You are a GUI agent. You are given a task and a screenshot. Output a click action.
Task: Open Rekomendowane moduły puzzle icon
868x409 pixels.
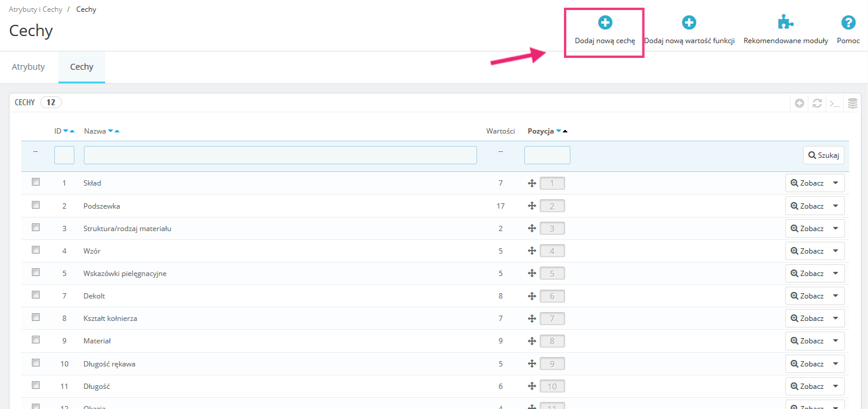coord(785,23)
